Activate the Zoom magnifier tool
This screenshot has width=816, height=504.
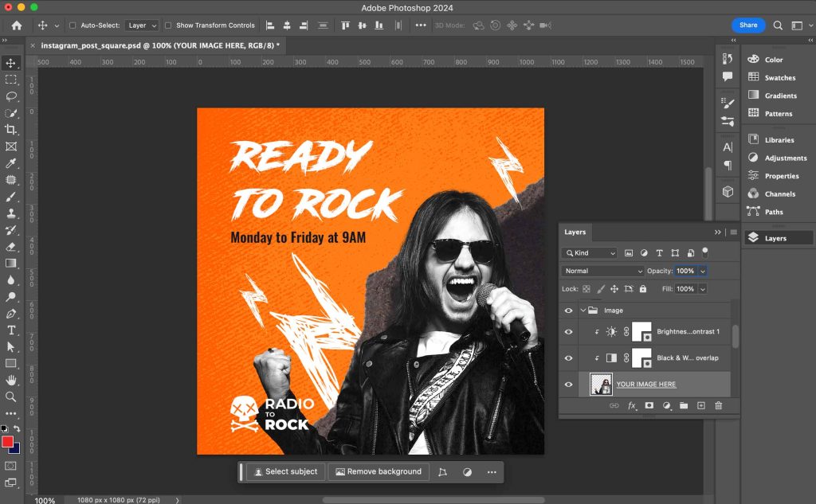click(11, 397)
